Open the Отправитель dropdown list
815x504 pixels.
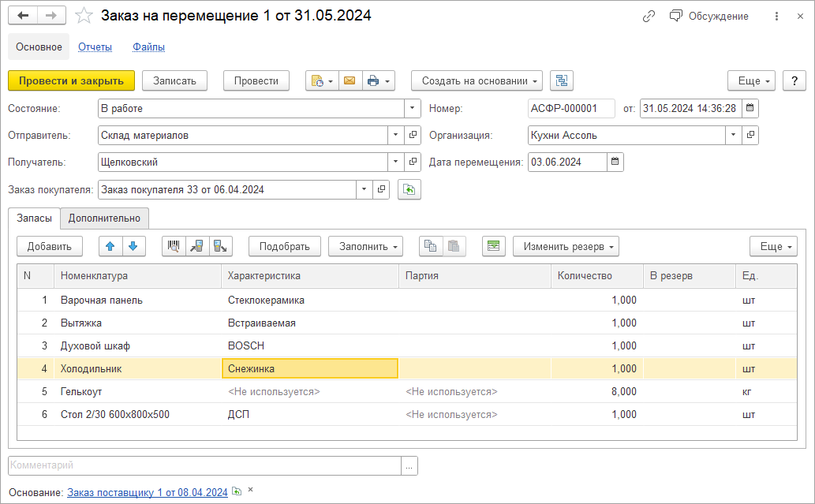(396, 135)
